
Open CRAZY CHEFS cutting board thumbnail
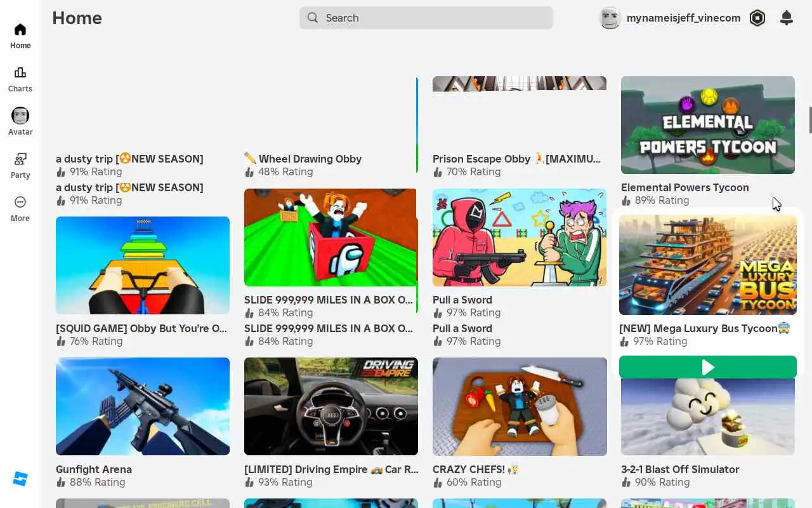520,406
